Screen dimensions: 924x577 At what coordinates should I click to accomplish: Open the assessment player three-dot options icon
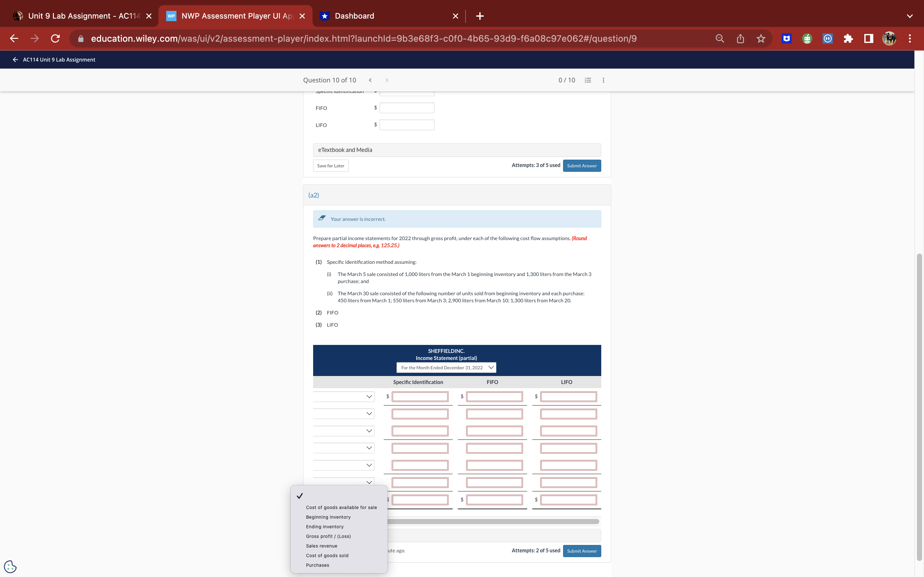pyautogui.click(x=603, y=80)
